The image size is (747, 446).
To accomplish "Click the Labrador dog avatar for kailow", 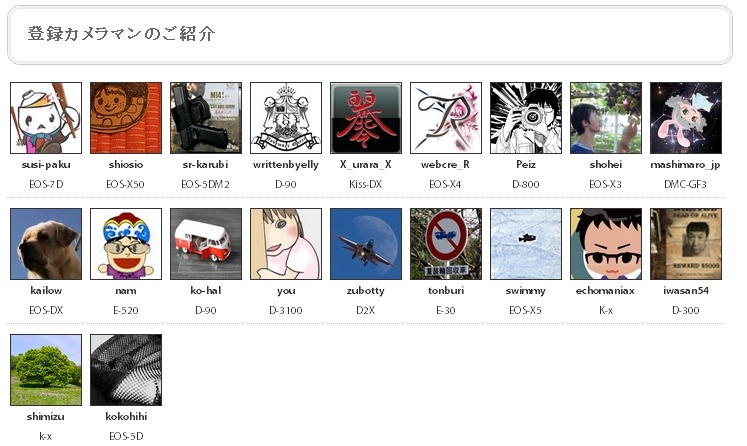I will 46,243.
